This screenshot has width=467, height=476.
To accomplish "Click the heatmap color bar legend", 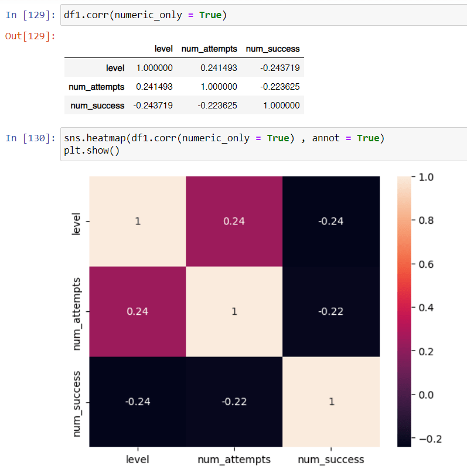I will pos(404,311).
